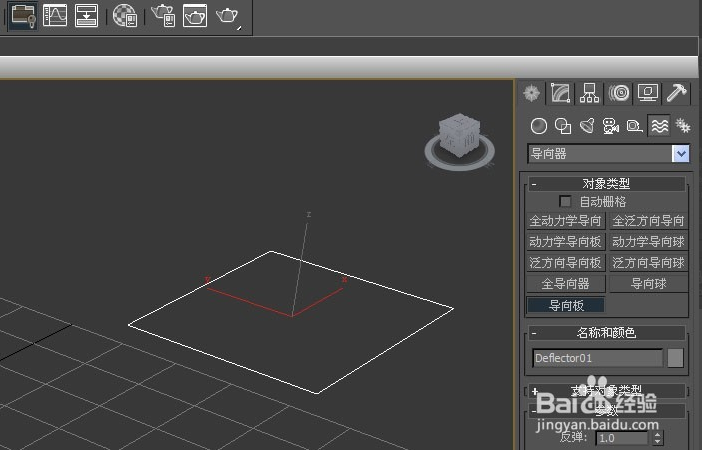Open Render Setup teapot icon
This screenshot has height=450, width=702.
tap(163, 15)
